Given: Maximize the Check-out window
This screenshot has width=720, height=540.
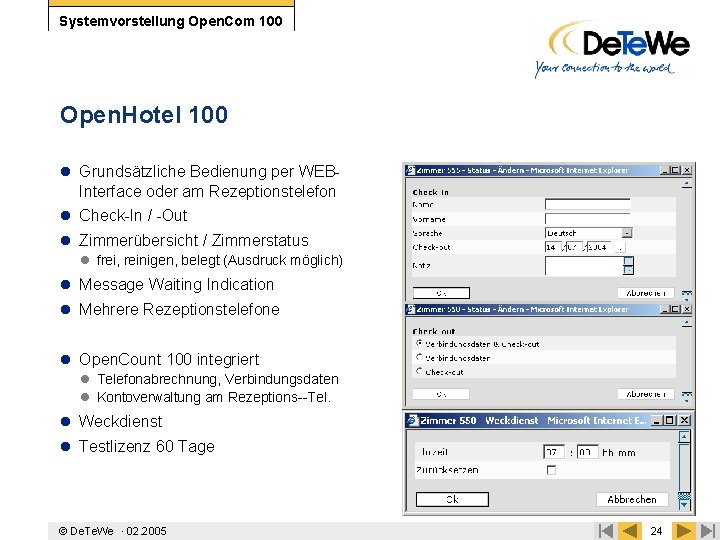Looking at the screenshot, I should (675, 309).
